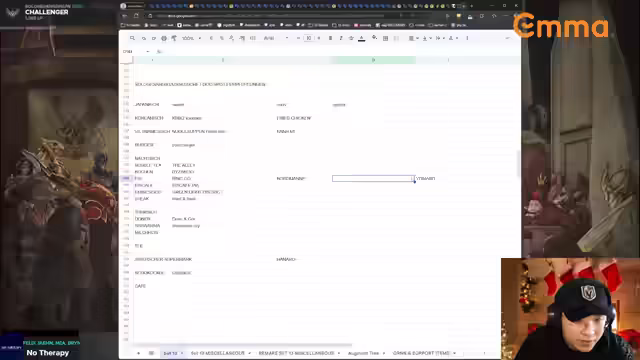Click the borders grid icon
This screenshot has height=360, width=640.
tap(385, 38)
